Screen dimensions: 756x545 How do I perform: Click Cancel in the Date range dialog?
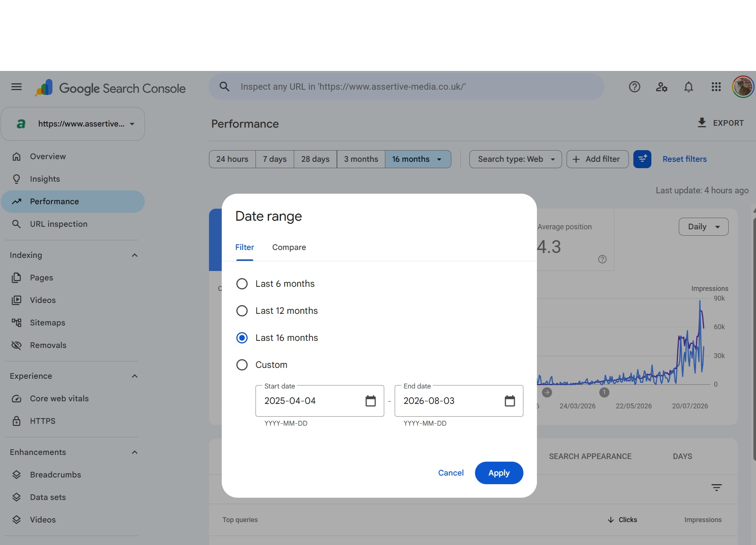(x=451, y=473)
